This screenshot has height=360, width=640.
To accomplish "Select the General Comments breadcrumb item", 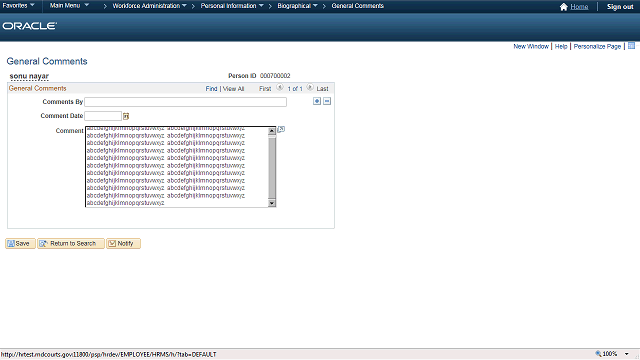I will click(358, 6).
